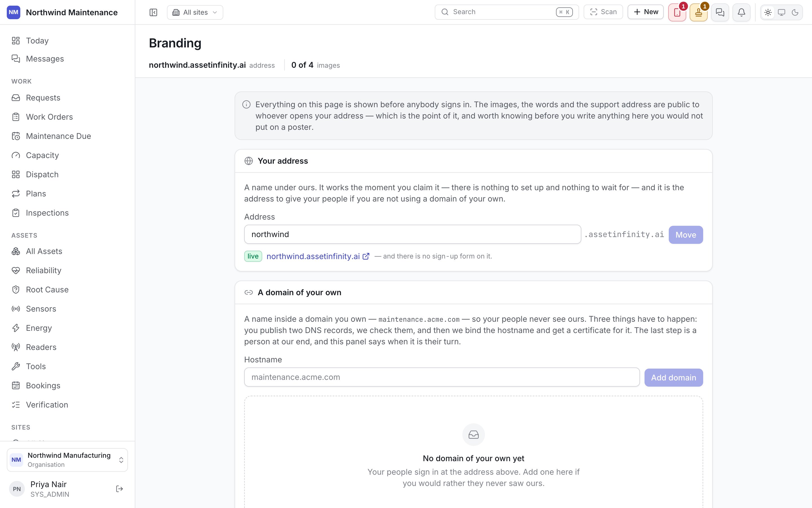812x508 pixels.
Task: Click the Scan button
Action: point(603,12)
